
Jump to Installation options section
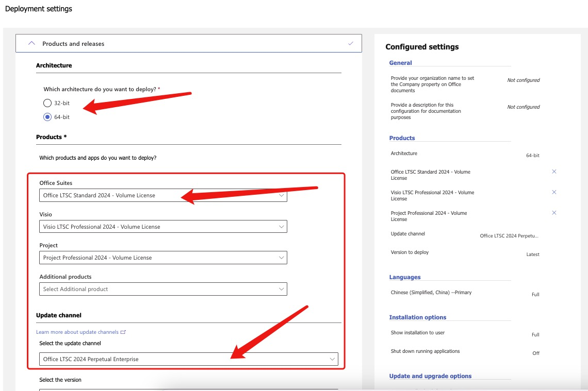pos(417,317)
